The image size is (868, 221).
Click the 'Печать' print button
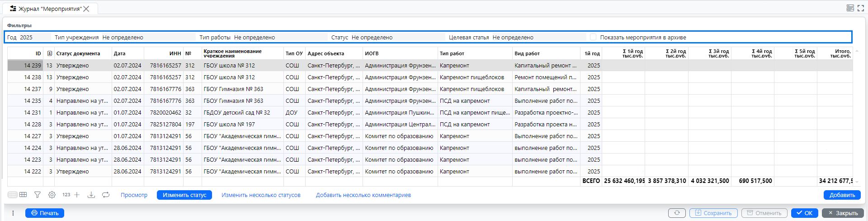coord(45,213)
